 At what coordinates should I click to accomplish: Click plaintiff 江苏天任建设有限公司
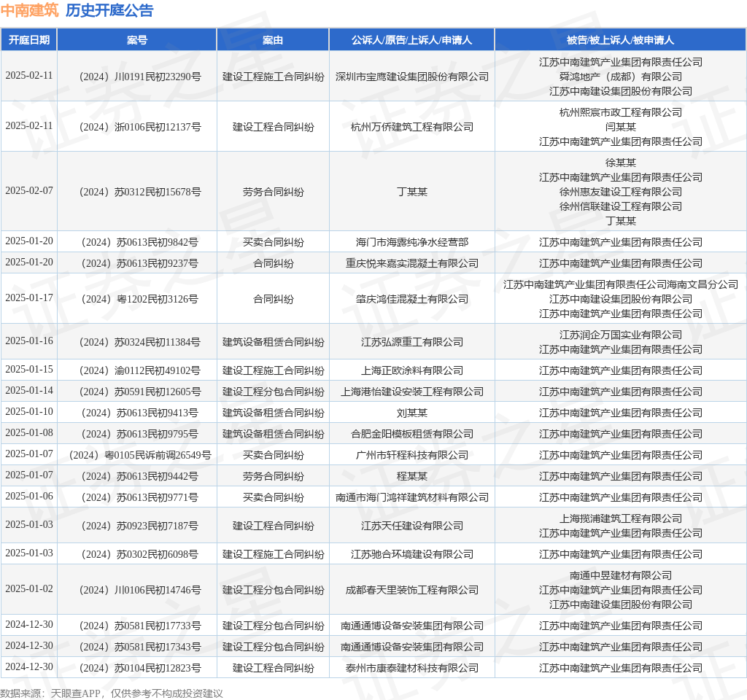[412, 526]
